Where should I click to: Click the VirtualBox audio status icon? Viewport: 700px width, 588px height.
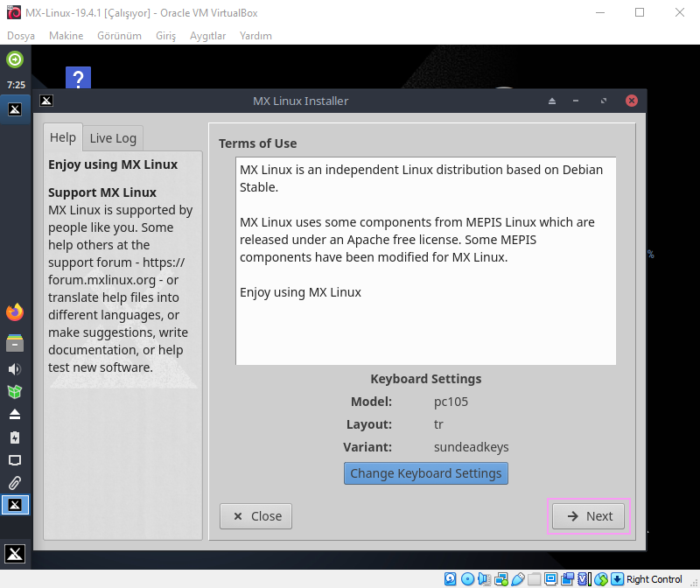(484, 579)
